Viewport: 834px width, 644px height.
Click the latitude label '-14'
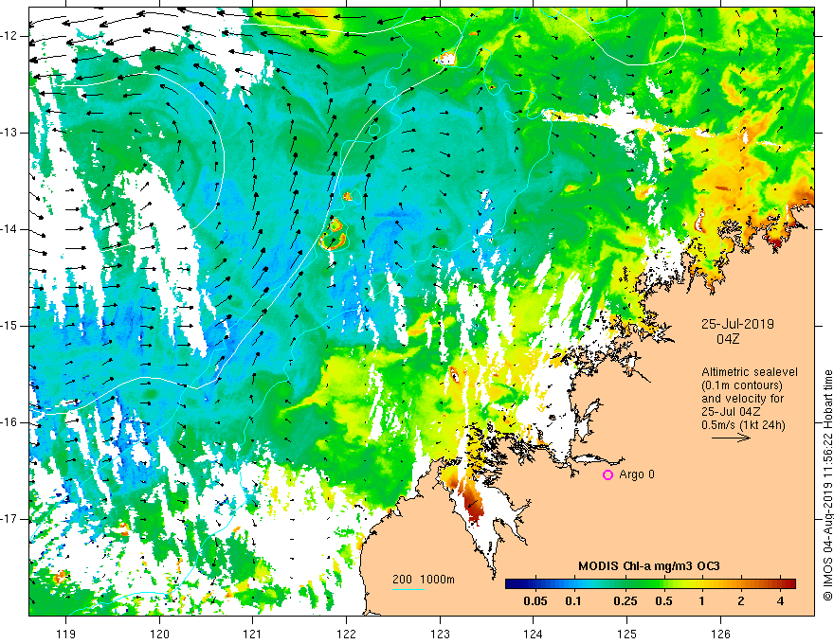(x=10, y=229)
